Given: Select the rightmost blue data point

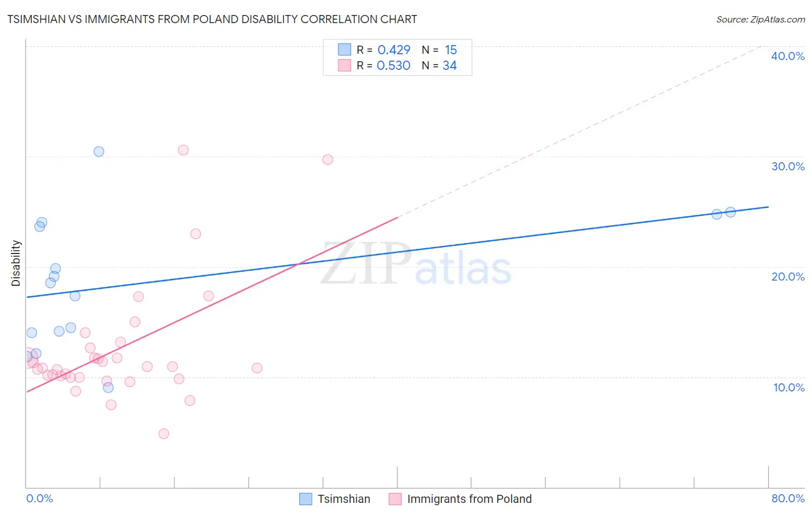Looking at the screenshot, I should [731, 212].
